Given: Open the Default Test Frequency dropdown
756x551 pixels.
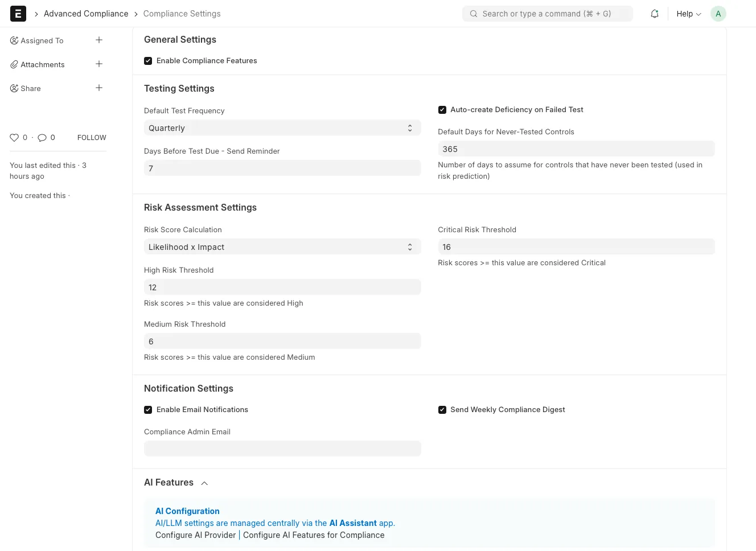Looking at the screenshot, I should coord(282,128).
